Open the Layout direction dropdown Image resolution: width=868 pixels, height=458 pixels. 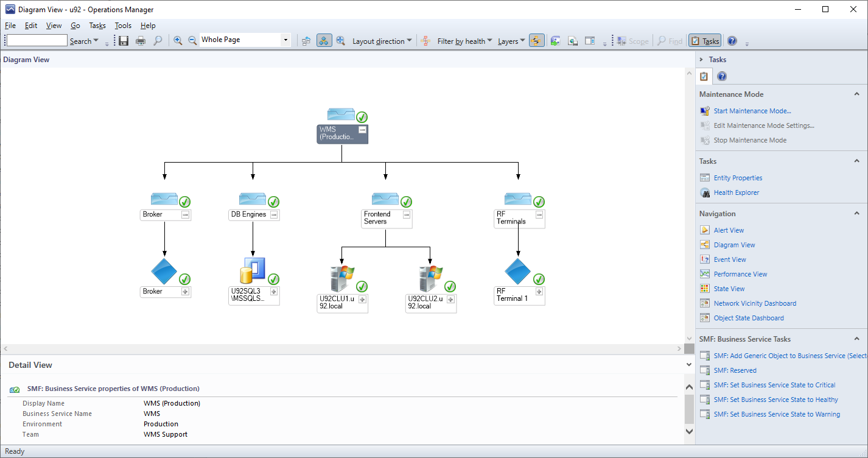tap(382, 41)
